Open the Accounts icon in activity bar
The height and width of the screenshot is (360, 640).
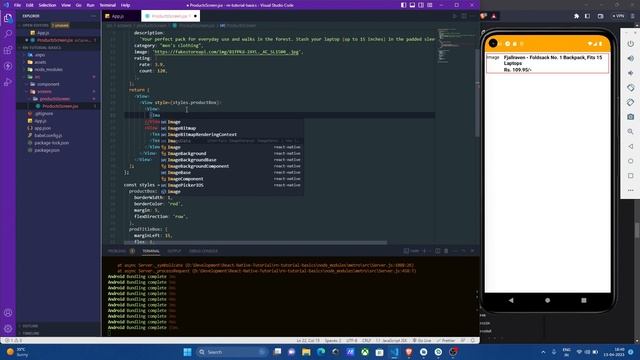tap(8, 313)
